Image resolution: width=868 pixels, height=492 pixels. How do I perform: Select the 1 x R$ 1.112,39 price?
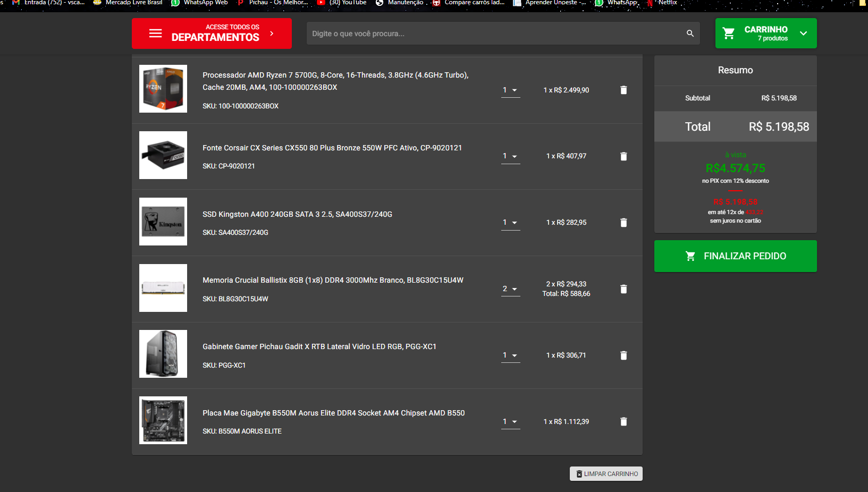click(x=566, y=422)
